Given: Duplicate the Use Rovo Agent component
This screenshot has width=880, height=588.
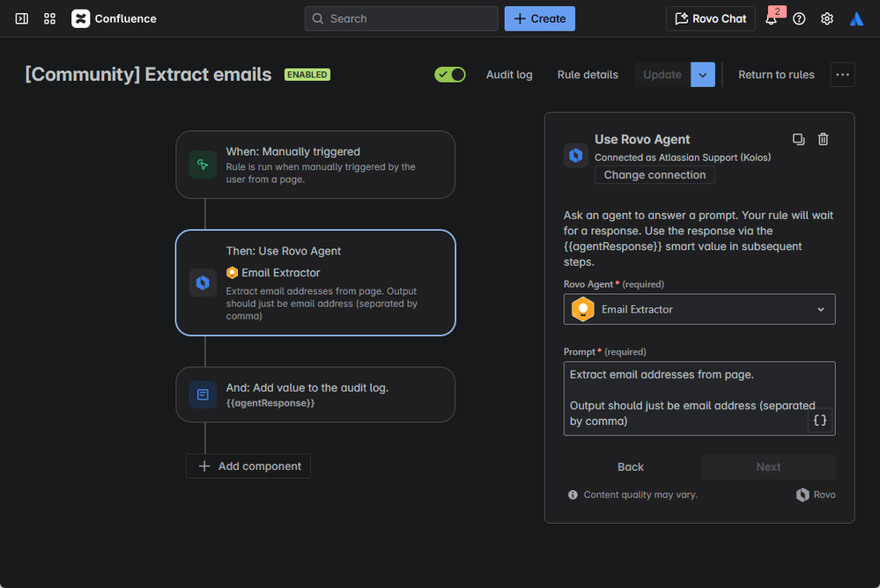Looking at the screenshot, I should coord(798,139).
